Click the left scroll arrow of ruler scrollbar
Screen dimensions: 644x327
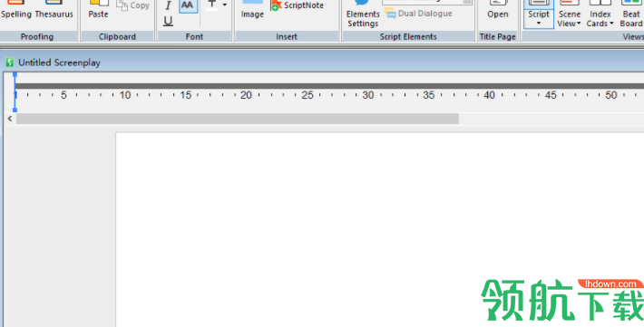tap(10, 119)
